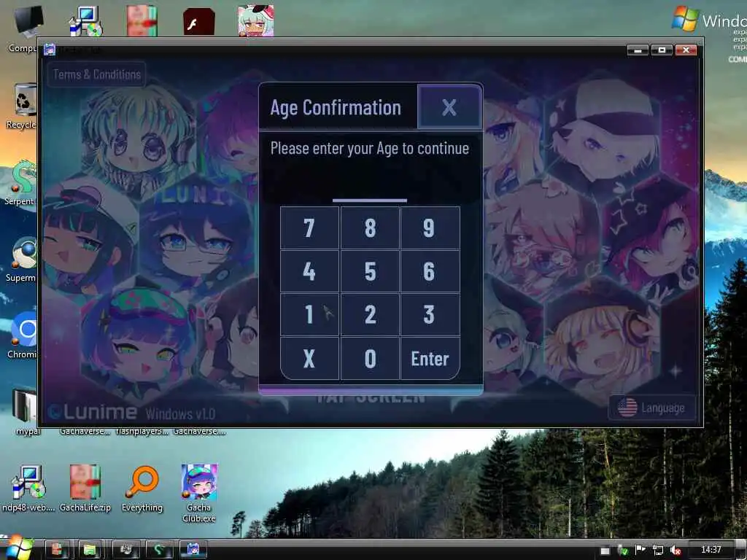Confirm age with Enter key
The width and height of the screenshot is (747, 560).
(x=430, y=359)
